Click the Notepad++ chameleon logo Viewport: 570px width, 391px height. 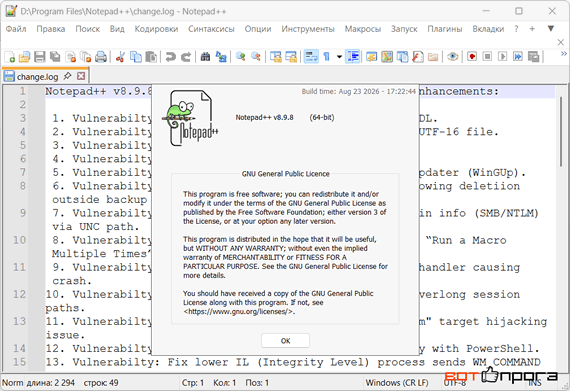[190, 118]
